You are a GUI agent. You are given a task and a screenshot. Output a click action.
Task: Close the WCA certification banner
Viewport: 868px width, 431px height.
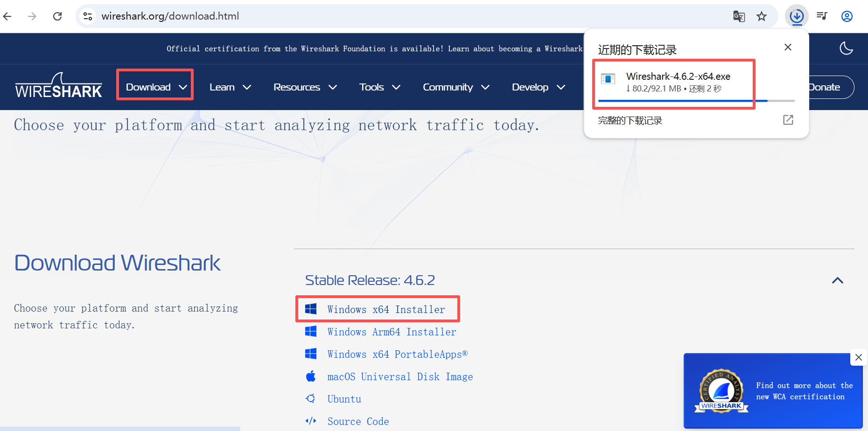859,357
